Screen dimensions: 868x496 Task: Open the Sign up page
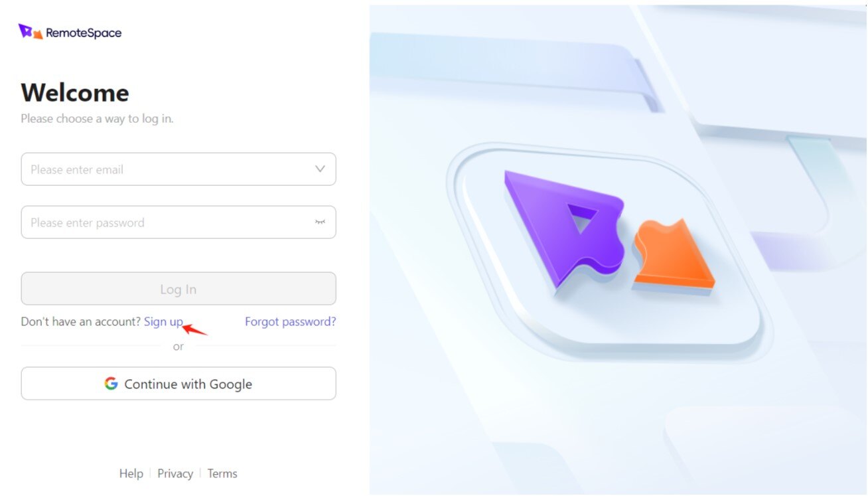[163, 321]
